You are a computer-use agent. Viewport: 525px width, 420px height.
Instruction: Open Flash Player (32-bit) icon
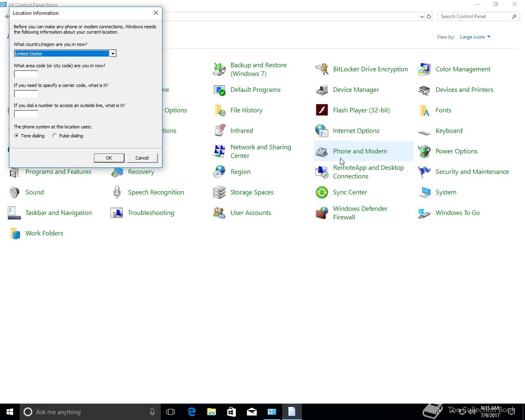coord(322,110)
